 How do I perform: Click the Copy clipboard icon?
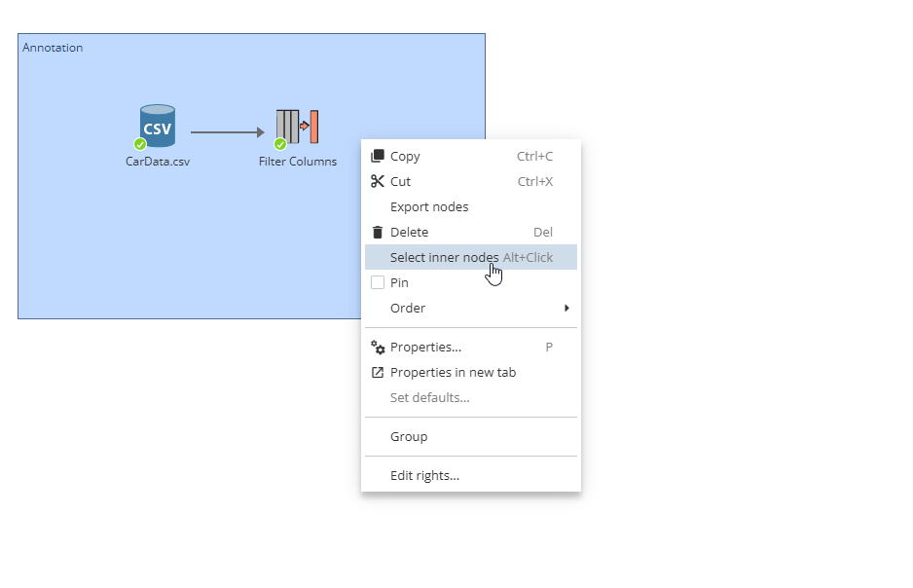(x=377, y=155)
